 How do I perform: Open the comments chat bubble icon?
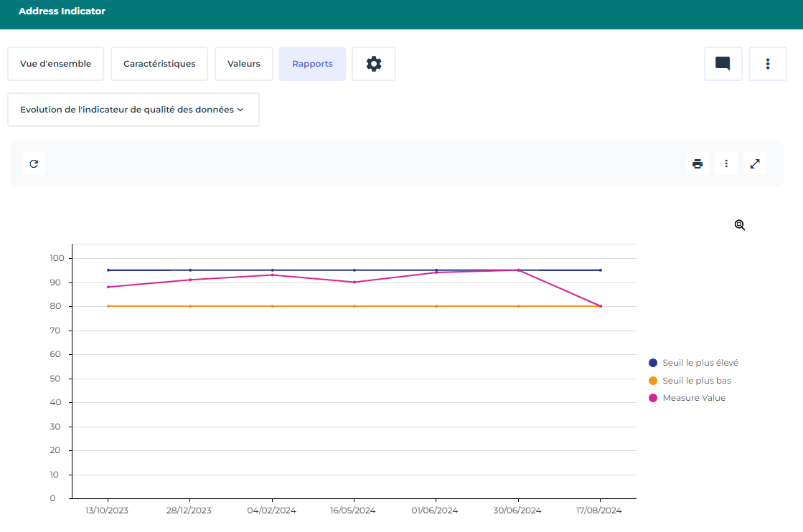pos(723,64)
